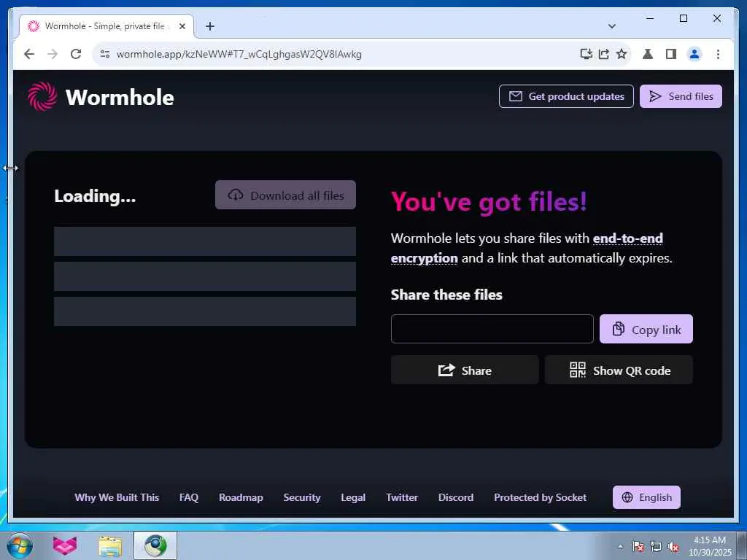Click the browser forward arrow

(53, 54)
